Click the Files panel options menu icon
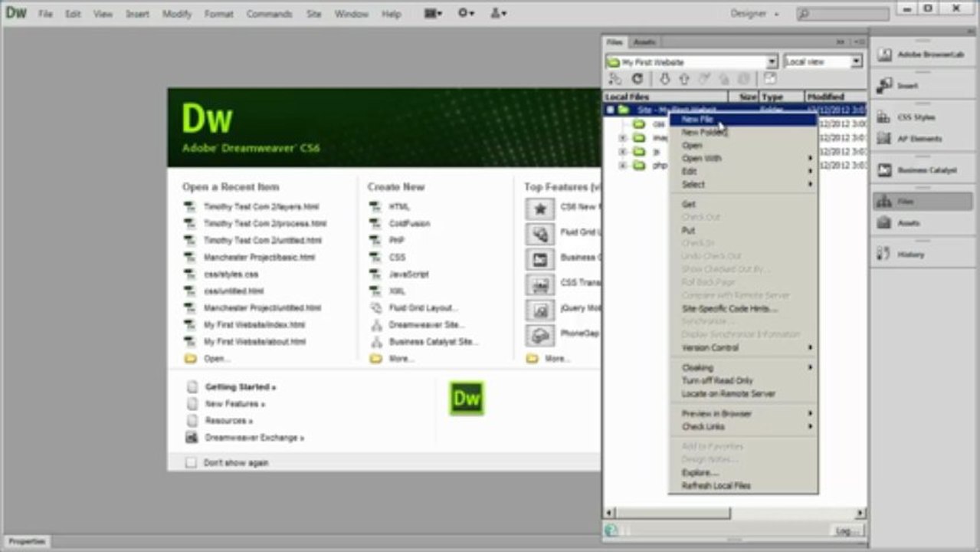980x552 pixels. (858, 42)
